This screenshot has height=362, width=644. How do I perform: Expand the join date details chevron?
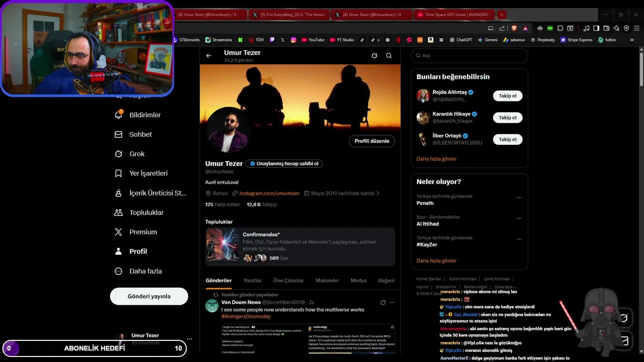378,193
